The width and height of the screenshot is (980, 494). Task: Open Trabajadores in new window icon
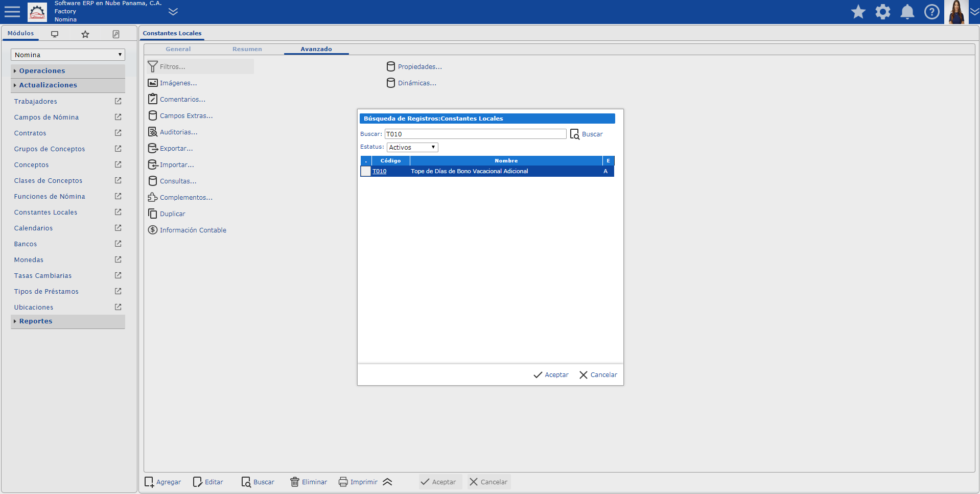click(118, 101)
